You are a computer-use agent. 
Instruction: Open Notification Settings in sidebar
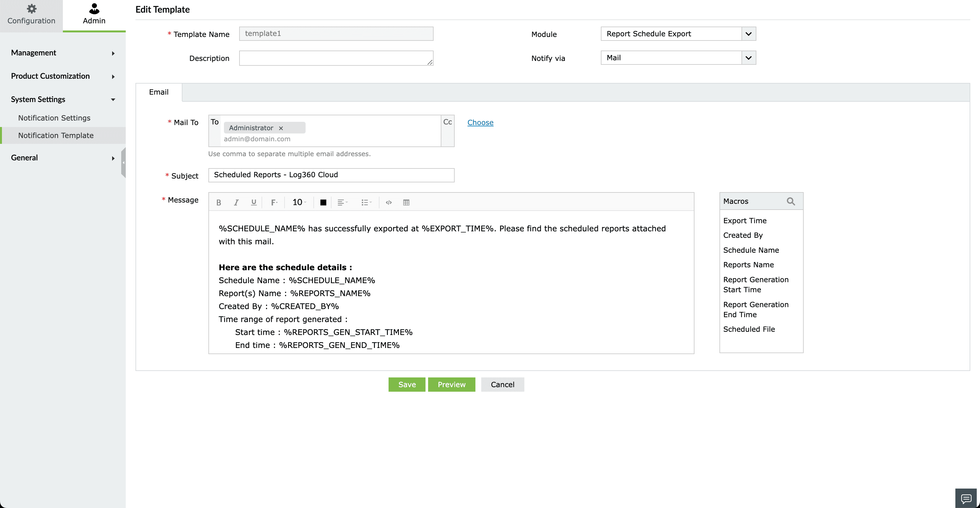(54, 118)
